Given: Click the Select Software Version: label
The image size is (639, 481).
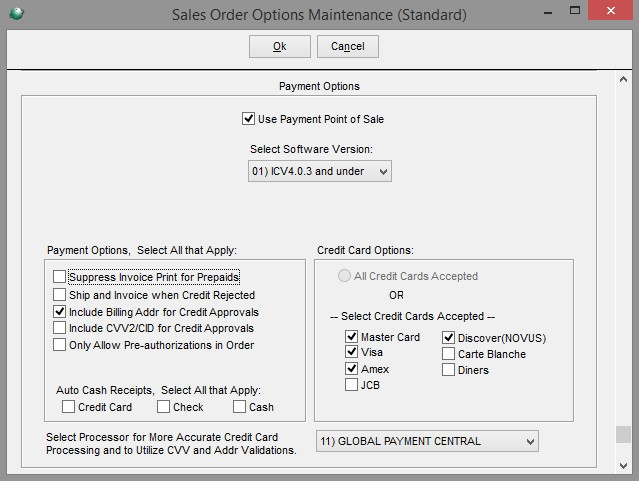Looking at the screenshot, I should (311, 149).
